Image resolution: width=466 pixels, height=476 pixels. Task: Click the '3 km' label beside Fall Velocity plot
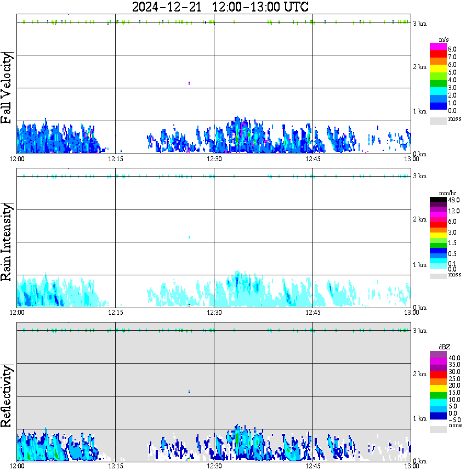click(420, 24)
